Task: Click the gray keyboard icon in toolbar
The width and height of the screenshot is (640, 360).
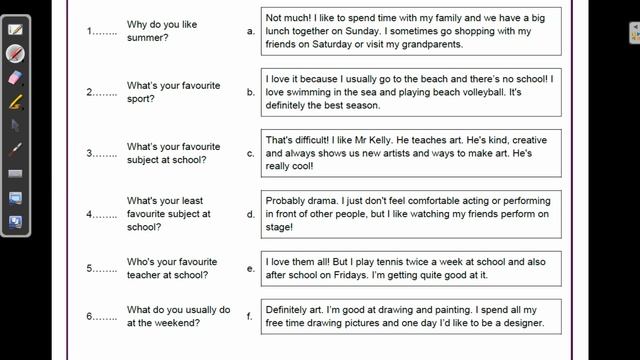Action: (16, 173)
